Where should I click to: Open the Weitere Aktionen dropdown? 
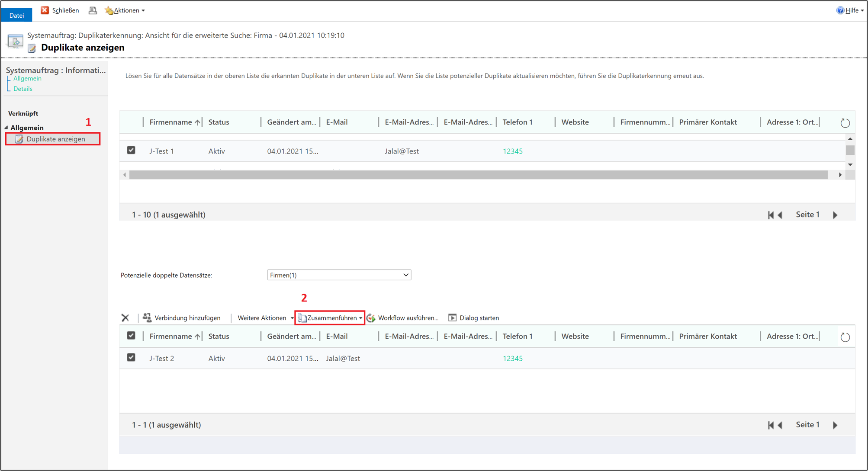pyautogui.click(x=265, y=318)
